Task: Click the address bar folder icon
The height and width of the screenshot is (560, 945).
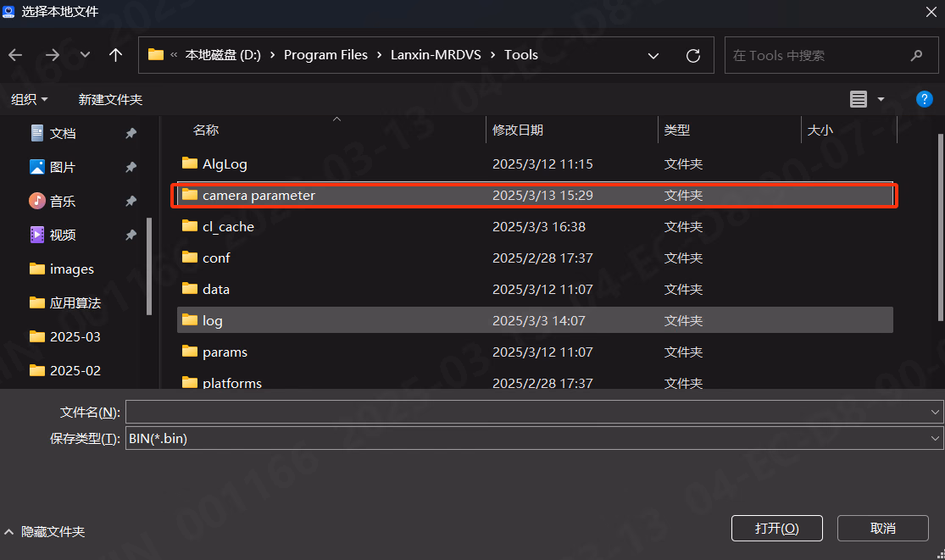Action: point(156,55)
